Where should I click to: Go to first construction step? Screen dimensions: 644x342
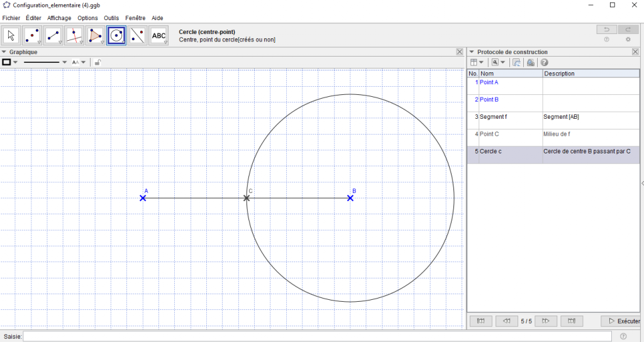pos(481,321)
